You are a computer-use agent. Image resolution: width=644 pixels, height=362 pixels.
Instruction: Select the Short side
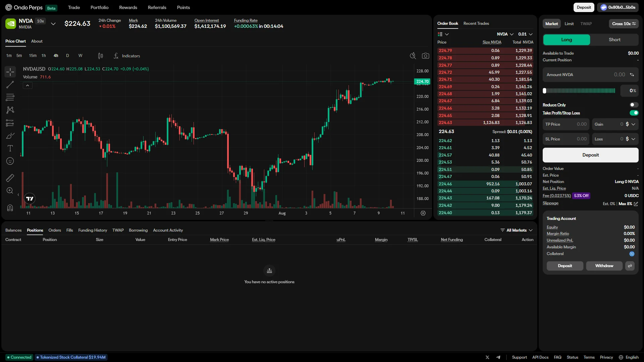click(x=614, y=40)
